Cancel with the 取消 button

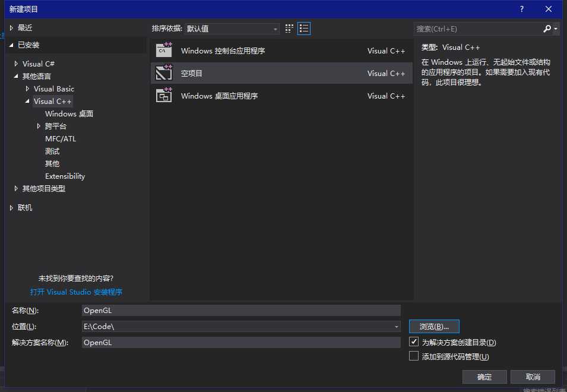tap(533, 377)
